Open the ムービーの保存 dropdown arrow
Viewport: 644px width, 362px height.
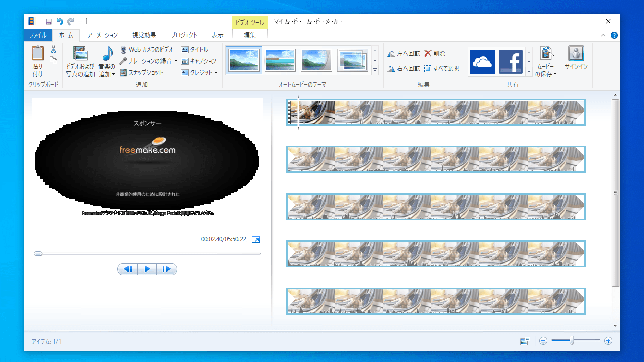555,74
